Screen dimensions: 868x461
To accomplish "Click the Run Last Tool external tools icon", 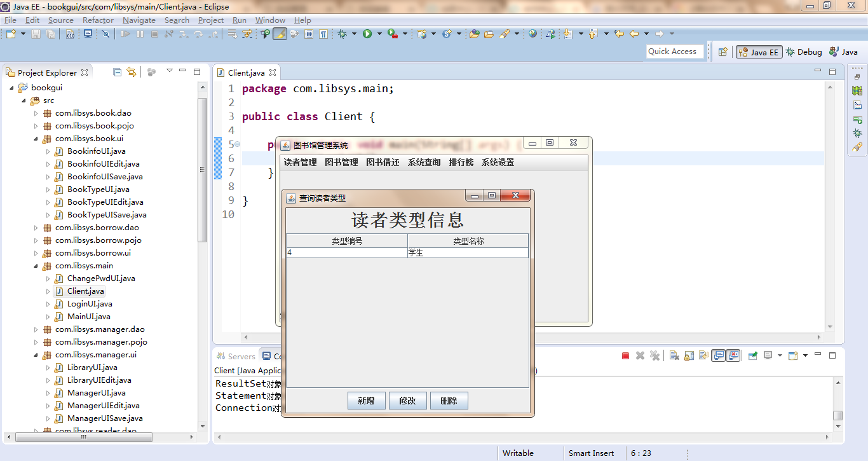I will pyautogui.click(x=393, y=34).
